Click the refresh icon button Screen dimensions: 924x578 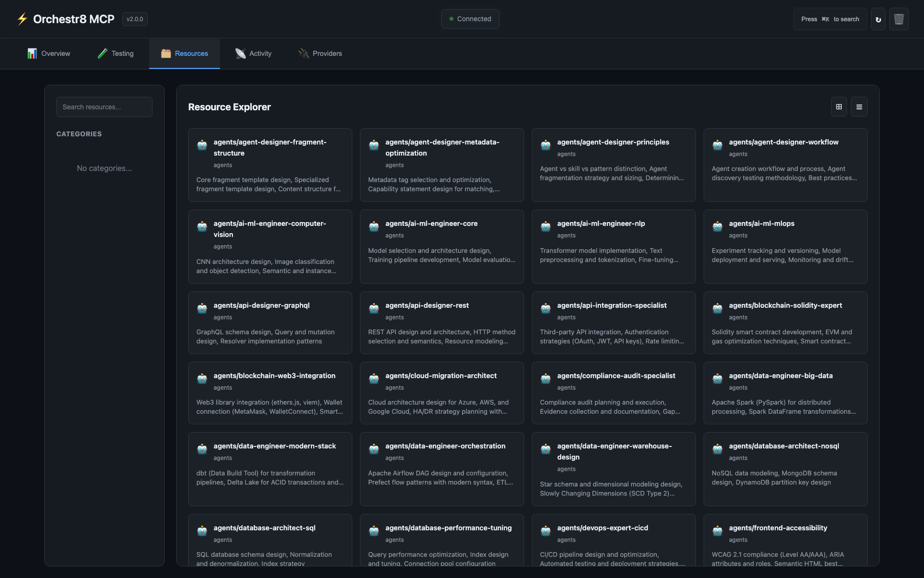pyautogui.click(x=878, y=19)
